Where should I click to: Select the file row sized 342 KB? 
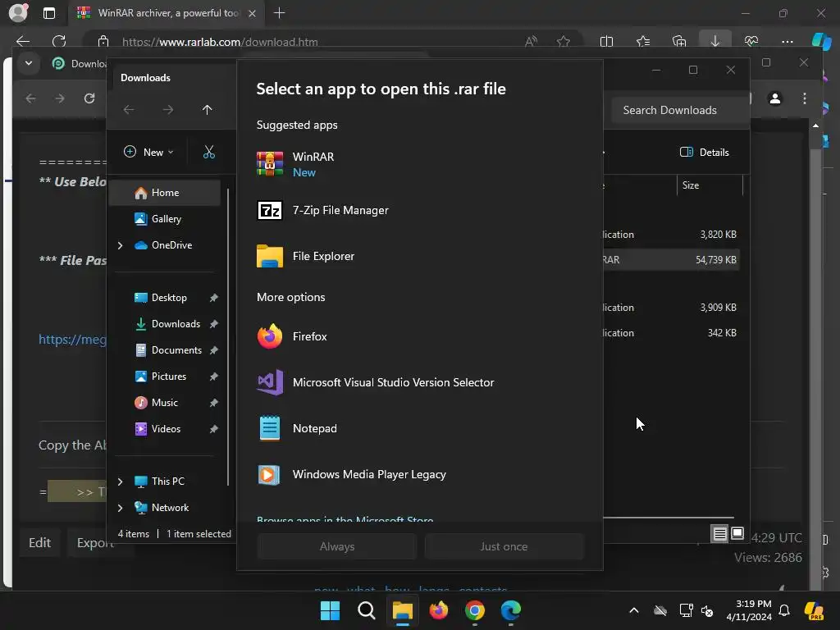[x=671, y=333]
